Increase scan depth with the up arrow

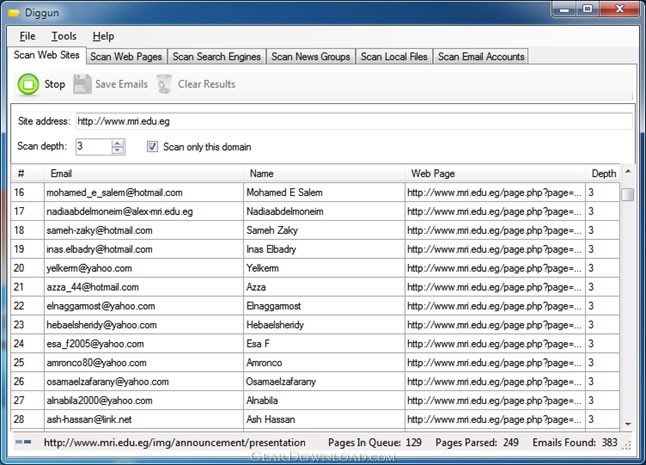click(118, 143)
